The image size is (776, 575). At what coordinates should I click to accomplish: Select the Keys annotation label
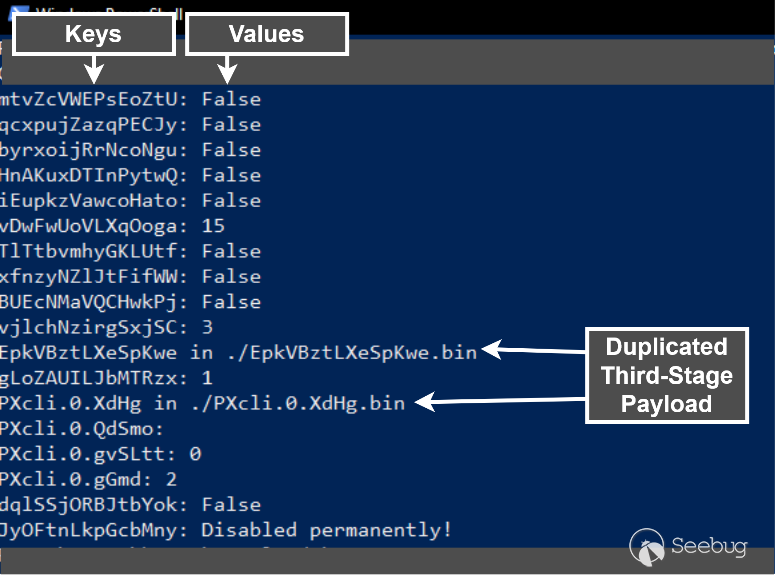pyautogui.click(x=93, y=34)
